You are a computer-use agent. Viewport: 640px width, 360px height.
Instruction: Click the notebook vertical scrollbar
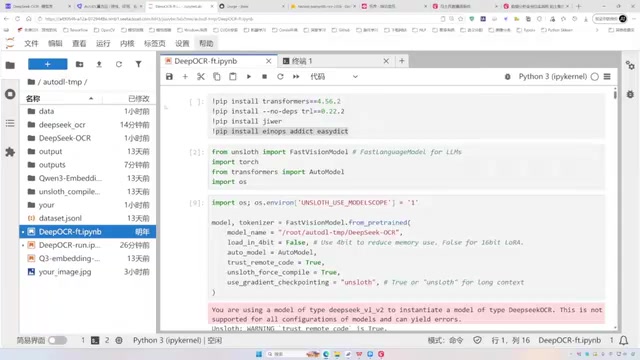615,94
